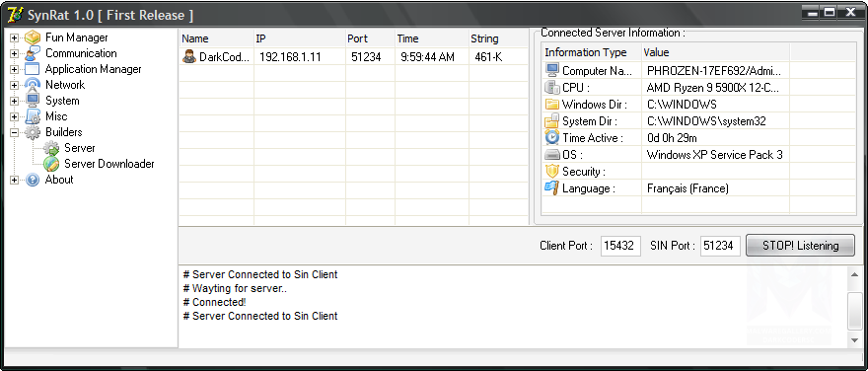Open the Server builder item

click(x=79, y=148)
